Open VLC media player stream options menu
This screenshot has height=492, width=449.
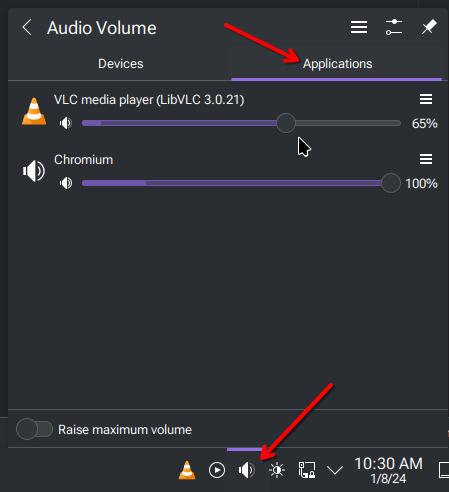pos(426,99)
